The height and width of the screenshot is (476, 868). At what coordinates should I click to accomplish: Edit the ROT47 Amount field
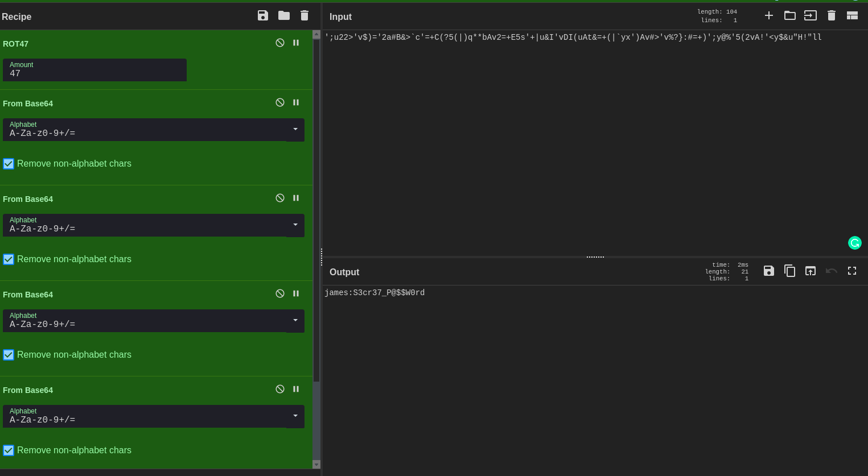[94, 70]
